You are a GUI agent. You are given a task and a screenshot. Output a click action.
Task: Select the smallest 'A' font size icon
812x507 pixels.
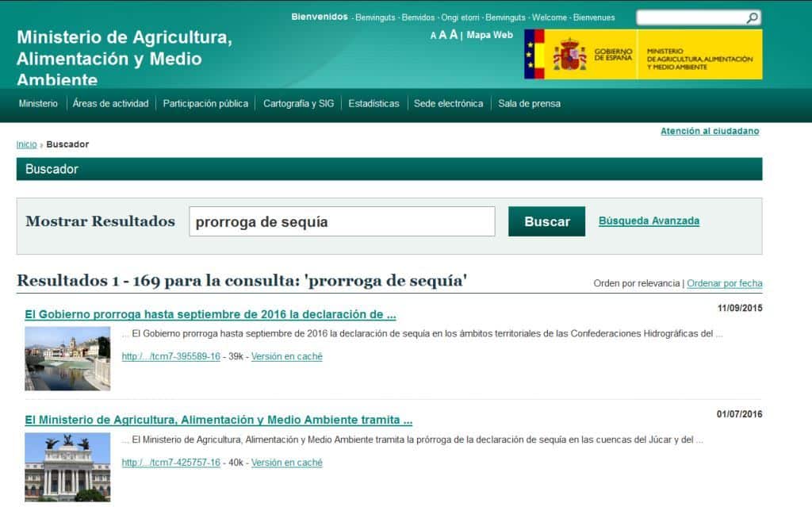point(433,36)
